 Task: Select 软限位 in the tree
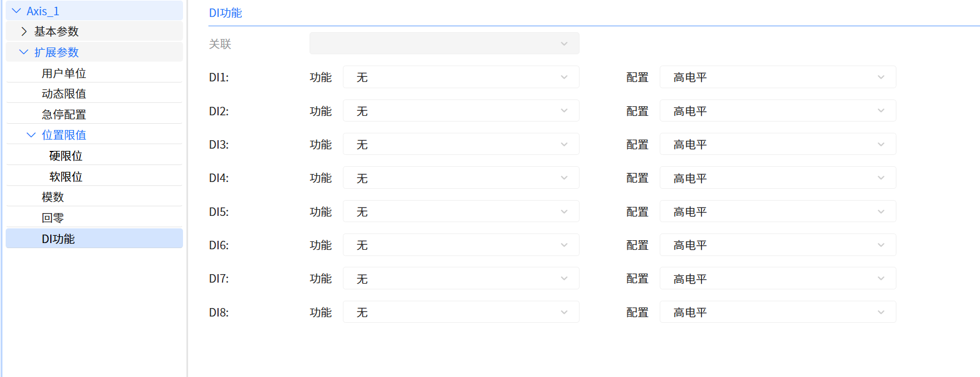(66, 177)
